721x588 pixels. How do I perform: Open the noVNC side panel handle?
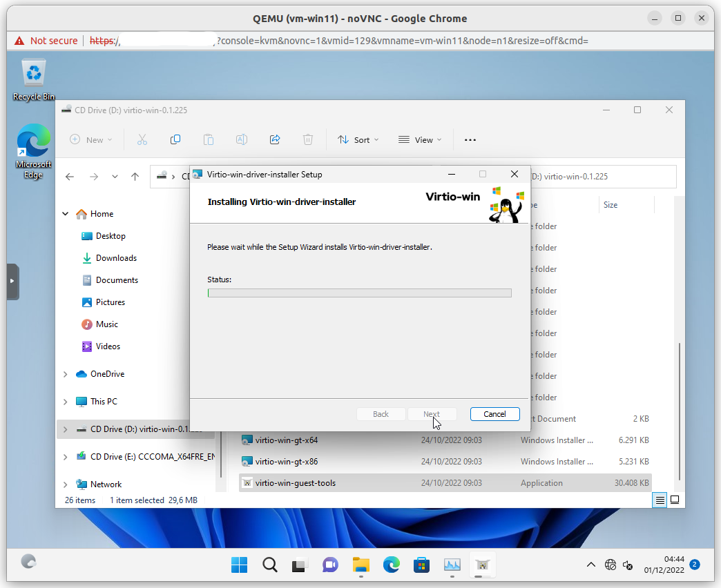(12, 282)
